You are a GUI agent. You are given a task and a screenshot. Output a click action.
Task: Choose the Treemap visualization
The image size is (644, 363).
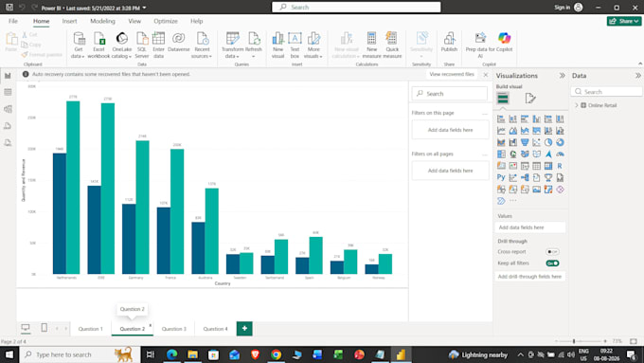coord(501,154)
